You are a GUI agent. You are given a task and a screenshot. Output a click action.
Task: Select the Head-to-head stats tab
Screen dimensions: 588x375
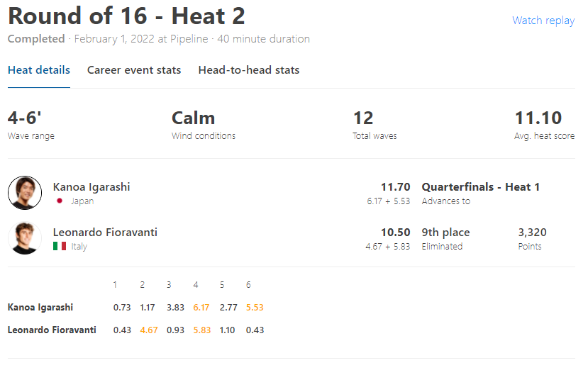[x=249, y=70]
